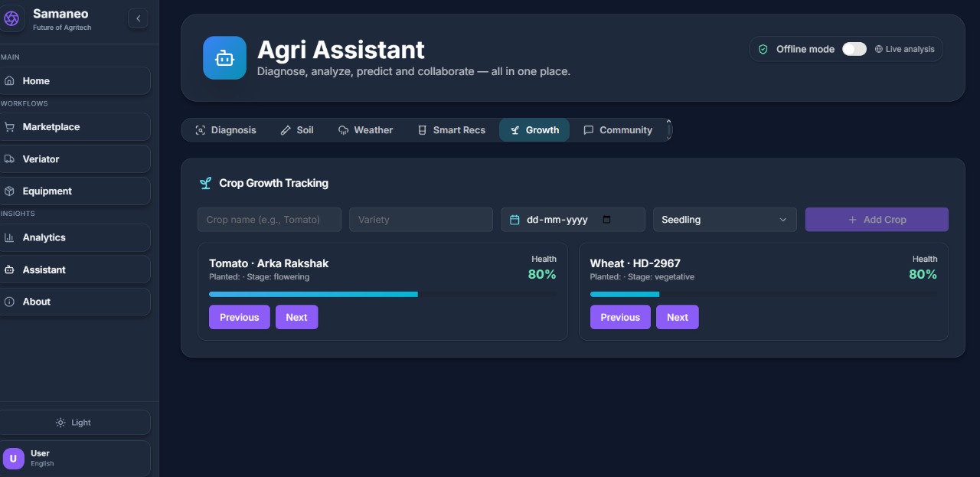Viewport: 980px width, 477px height.
Task: Open the Seedling growth stage dropdown
Action: pos(724,220)
